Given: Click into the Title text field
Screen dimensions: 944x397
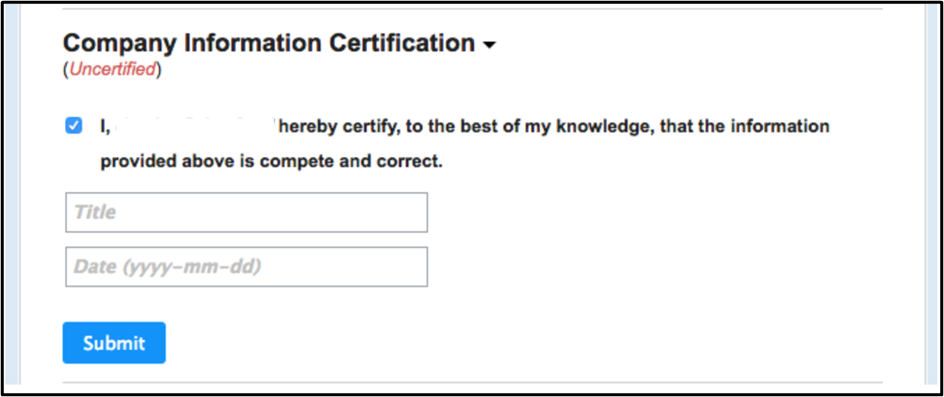Looking at the screenshot, I should click(x=246, y=212).
